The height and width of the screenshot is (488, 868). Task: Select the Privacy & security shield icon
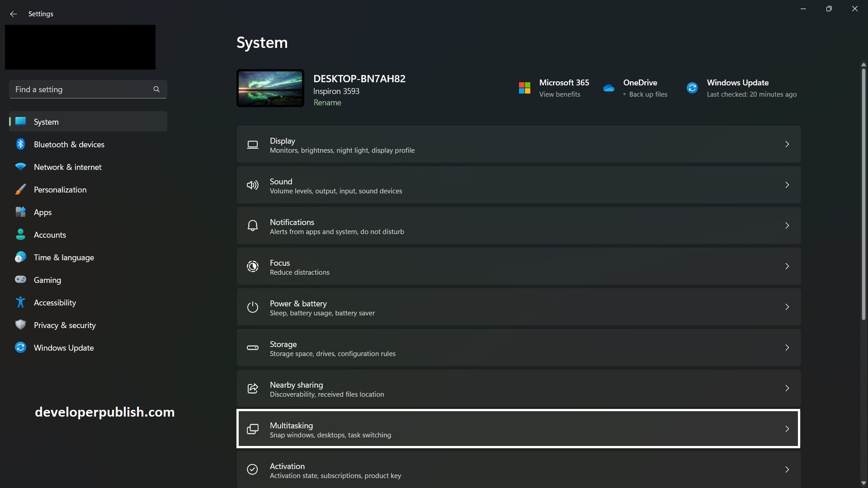click(20, 325)
